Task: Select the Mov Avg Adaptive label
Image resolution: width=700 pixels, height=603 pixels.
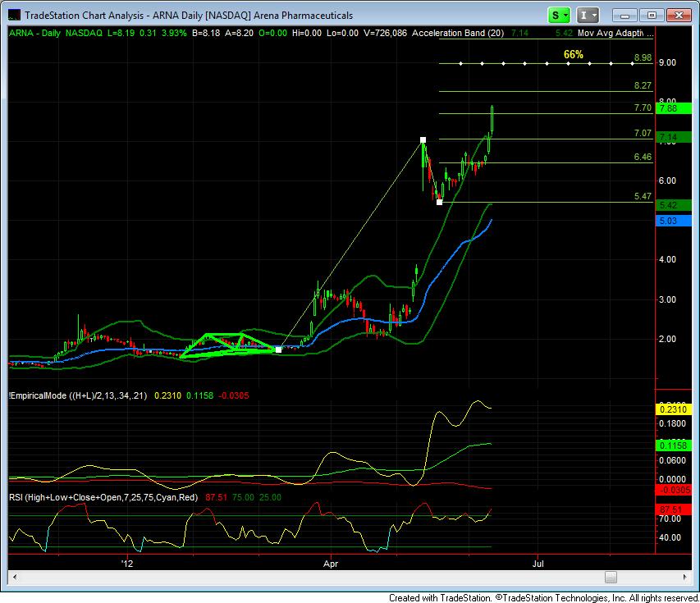Action: (615, 33)
